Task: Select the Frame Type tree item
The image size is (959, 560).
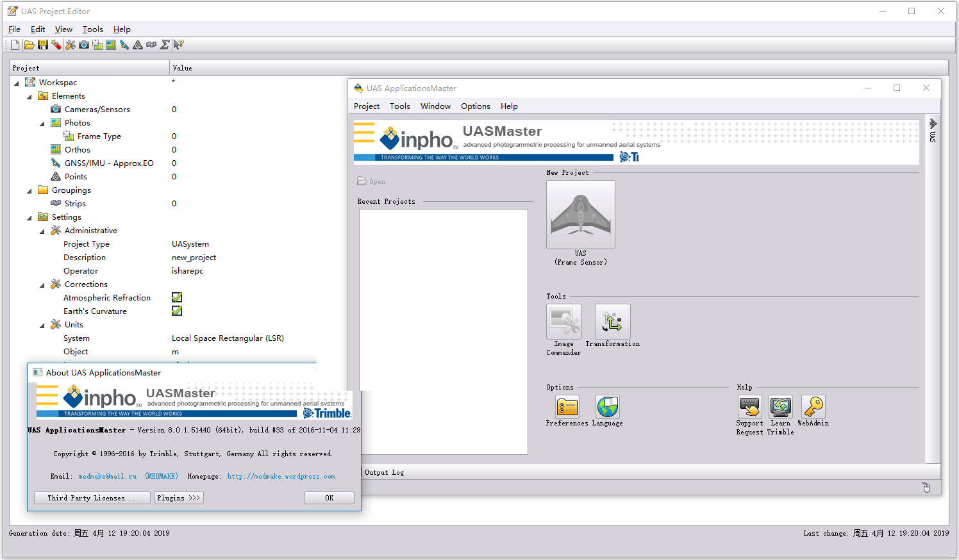Action: (x=99, y=136)
